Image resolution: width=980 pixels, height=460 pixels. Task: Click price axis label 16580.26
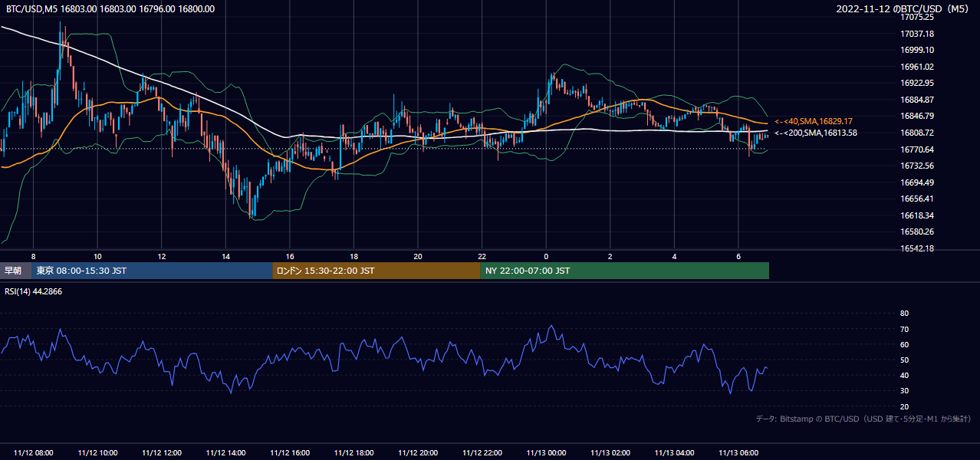click(x=916, y=232)
